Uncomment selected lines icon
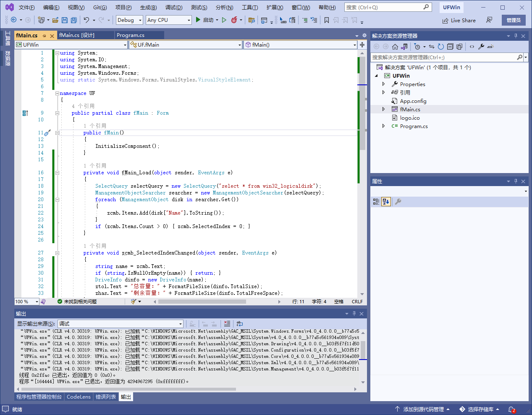The width and height of the screenshot is (532, 415). (x=314, y=20)
